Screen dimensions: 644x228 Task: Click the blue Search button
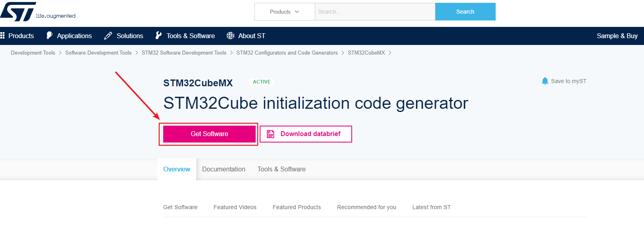pyautogui.click(x=465, y=12)
